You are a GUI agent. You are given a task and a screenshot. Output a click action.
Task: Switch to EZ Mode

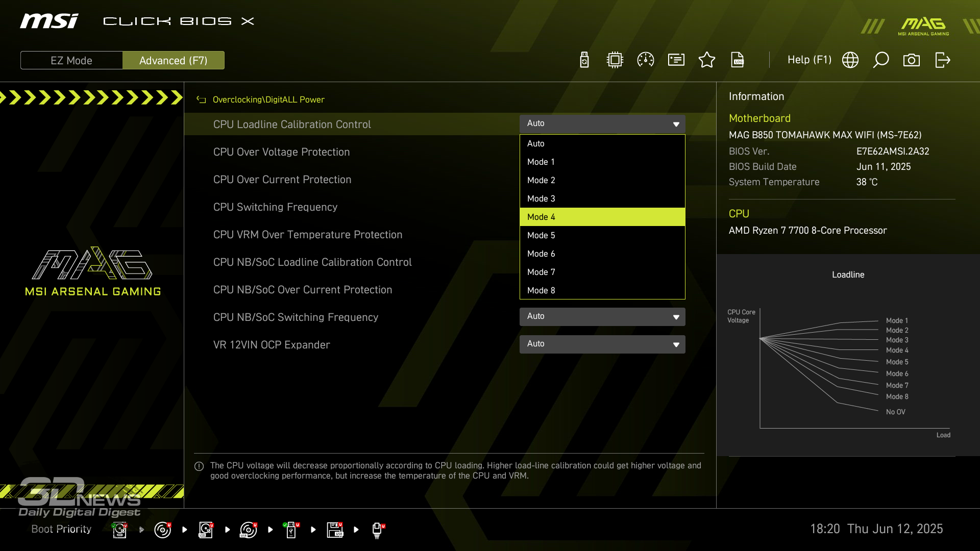[71, 60]
